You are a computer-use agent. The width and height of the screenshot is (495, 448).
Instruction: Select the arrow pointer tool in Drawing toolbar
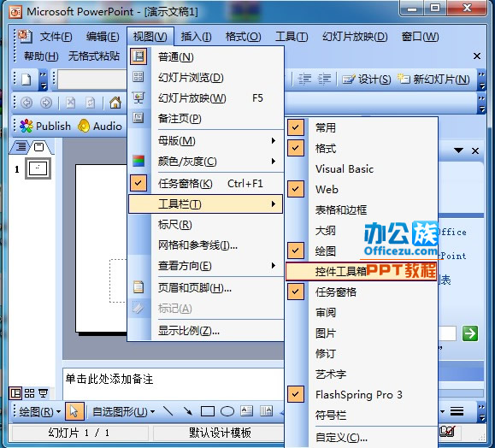tap(74, 411)
